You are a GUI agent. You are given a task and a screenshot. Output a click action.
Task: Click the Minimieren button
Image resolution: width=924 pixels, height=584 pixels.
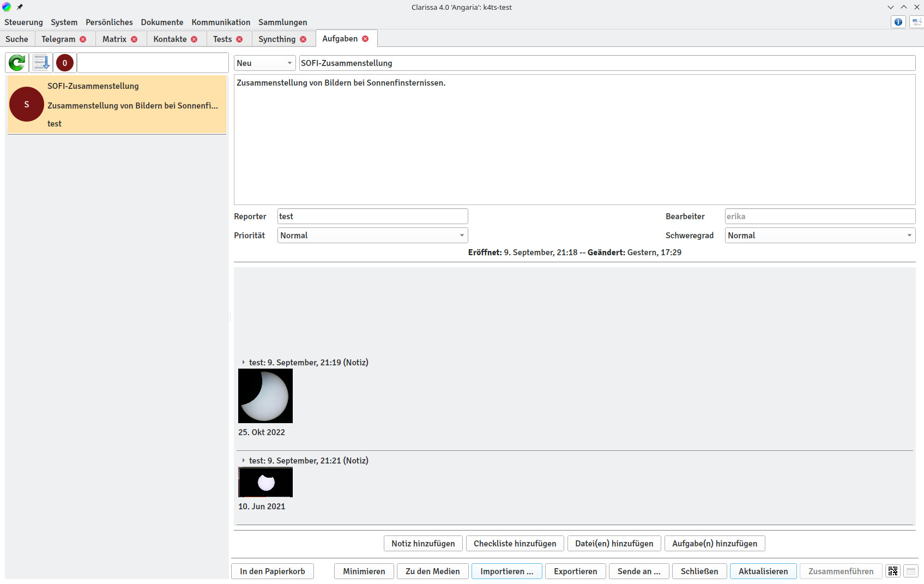(364, 571)
